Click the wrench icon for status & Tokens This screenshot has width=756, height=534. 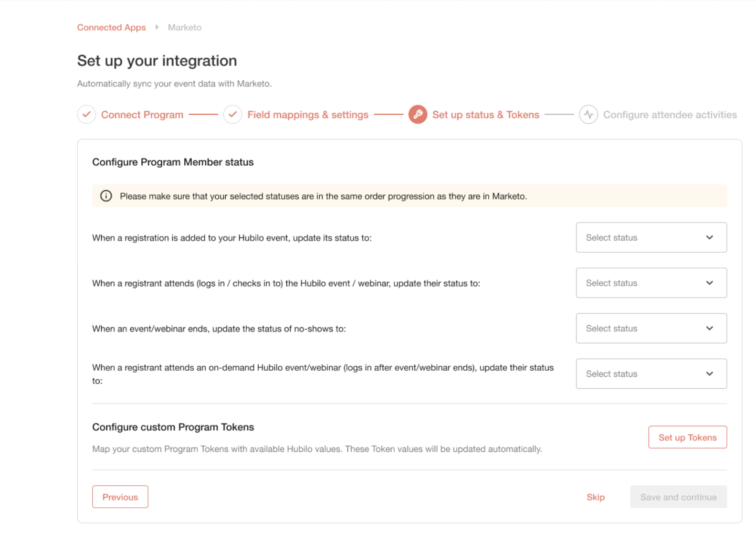(x=418, y=115)
